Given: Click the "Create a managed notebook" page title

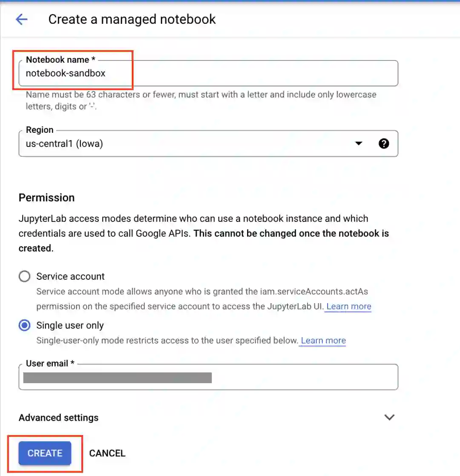Looking at the screenshot, I should point(132,19).
